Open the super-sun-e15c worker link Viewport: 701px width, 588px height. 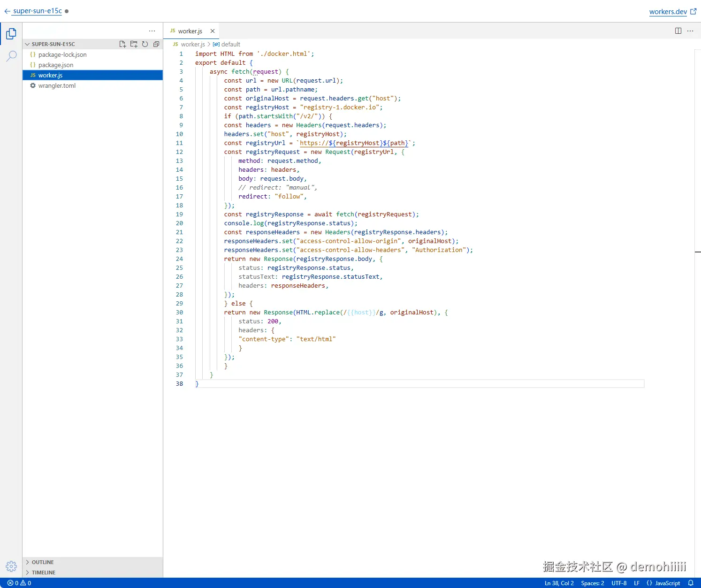click(38, 11)
